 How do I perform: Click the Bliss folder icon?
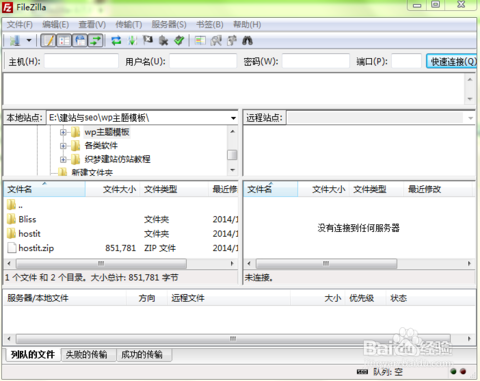click(11, 219)
